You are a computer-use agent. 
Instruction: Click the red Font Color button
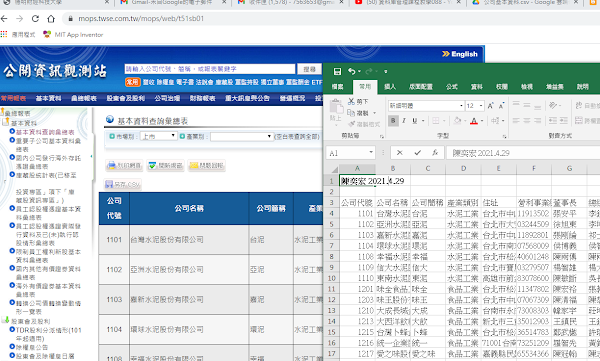click(474, 121)
